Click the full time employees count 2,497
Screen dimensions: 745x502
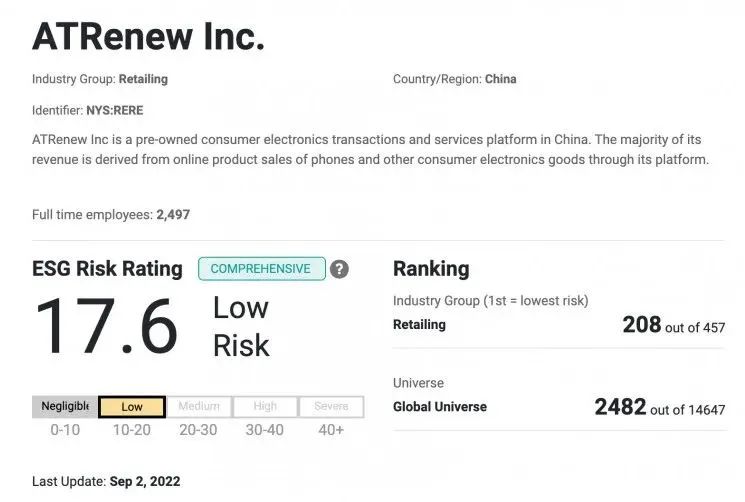[173, 215]
